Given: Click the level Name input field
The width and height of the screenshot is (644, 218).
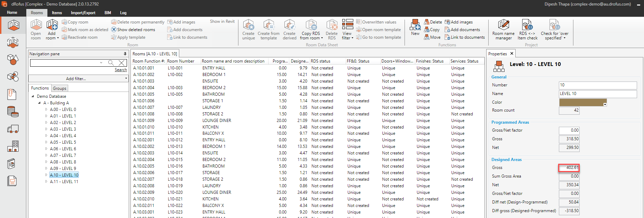Looking at the screenshot, I should (x=598, y=94).
